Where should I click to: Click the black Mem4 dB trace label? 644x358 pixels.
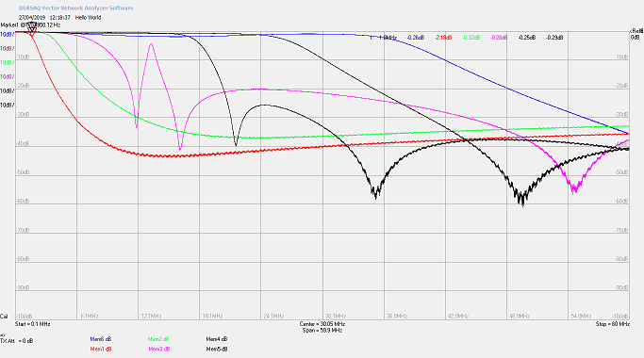[x=217, y=339]
